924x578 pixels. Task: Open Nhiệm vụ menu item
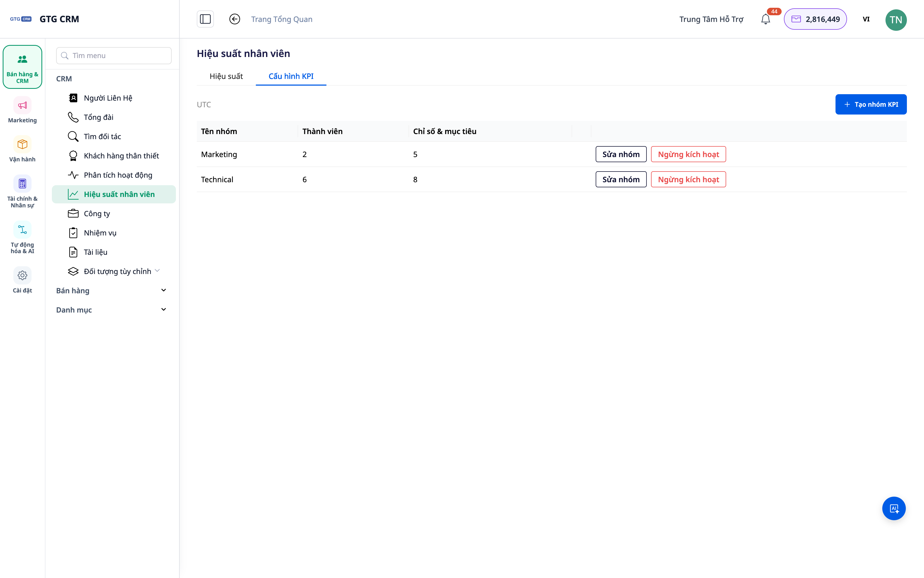click(113, 233)
